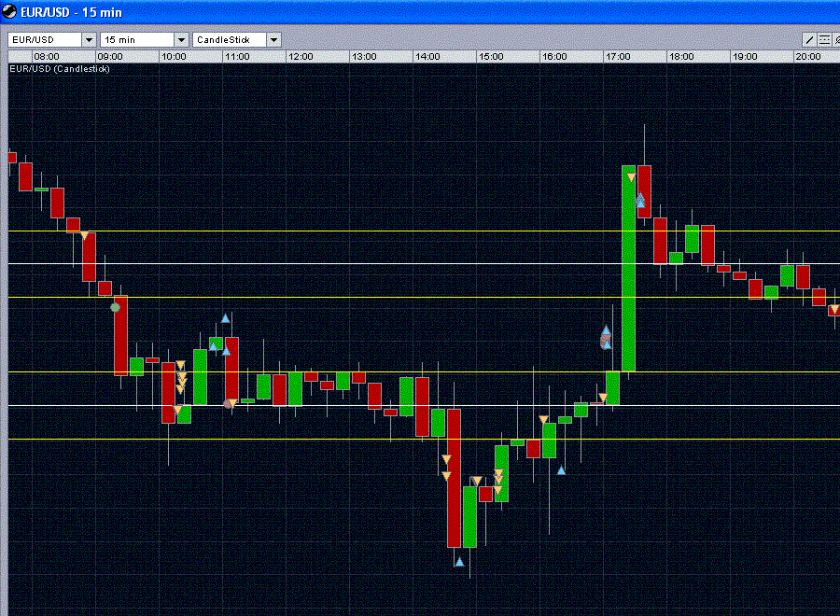Select the topmost yellow horizontal line
The width and height of the screenshot is (840, 616).
[424, 231]
